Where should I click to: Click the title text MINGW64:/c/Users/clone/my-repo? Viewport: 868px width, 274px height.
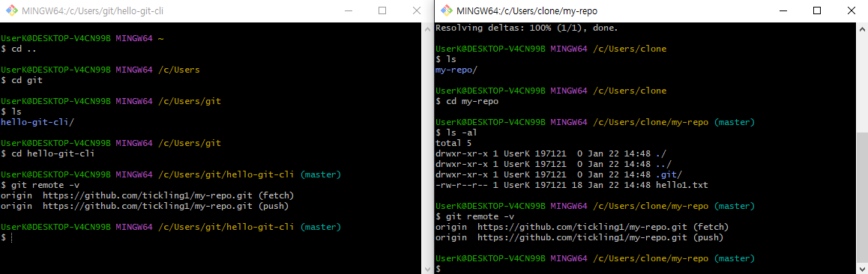coord(527,10)
